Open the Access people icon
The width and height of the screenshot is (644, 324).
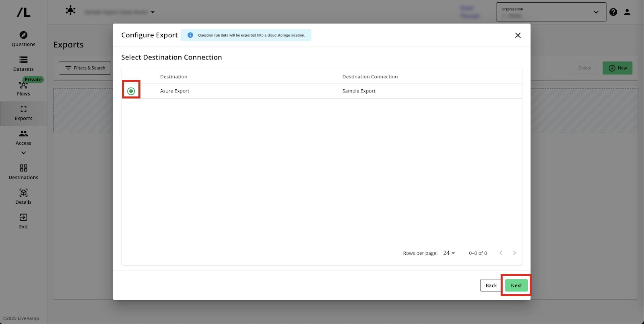point(24,134)
